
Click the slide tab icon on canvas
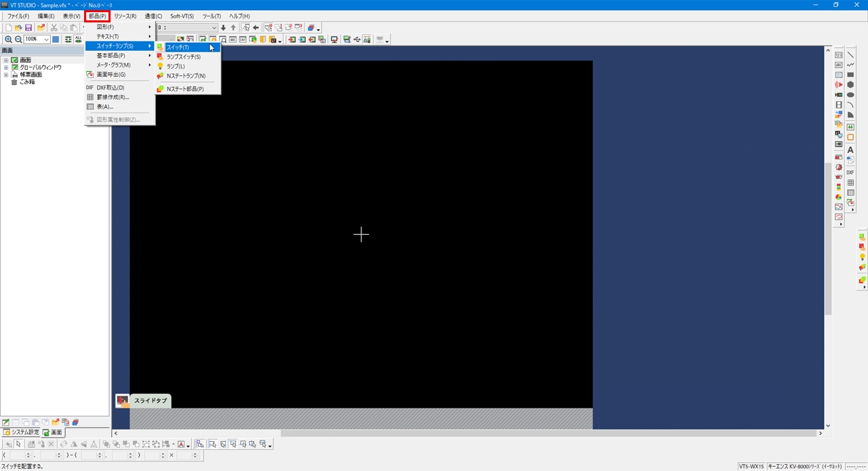(123, 401)
